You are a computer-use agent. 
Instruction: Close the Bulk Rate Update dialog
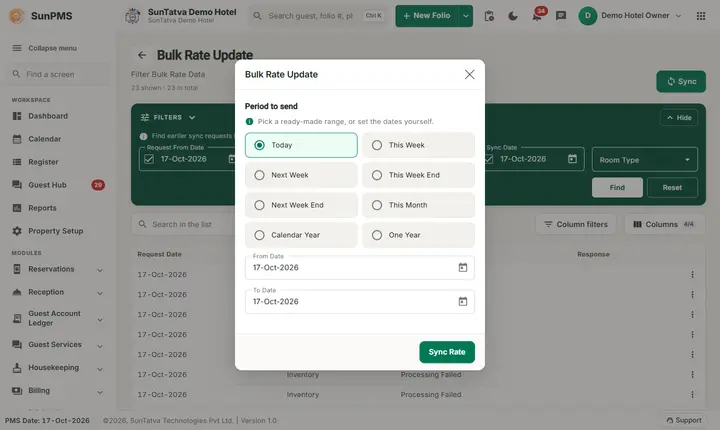tap(469, 74)
